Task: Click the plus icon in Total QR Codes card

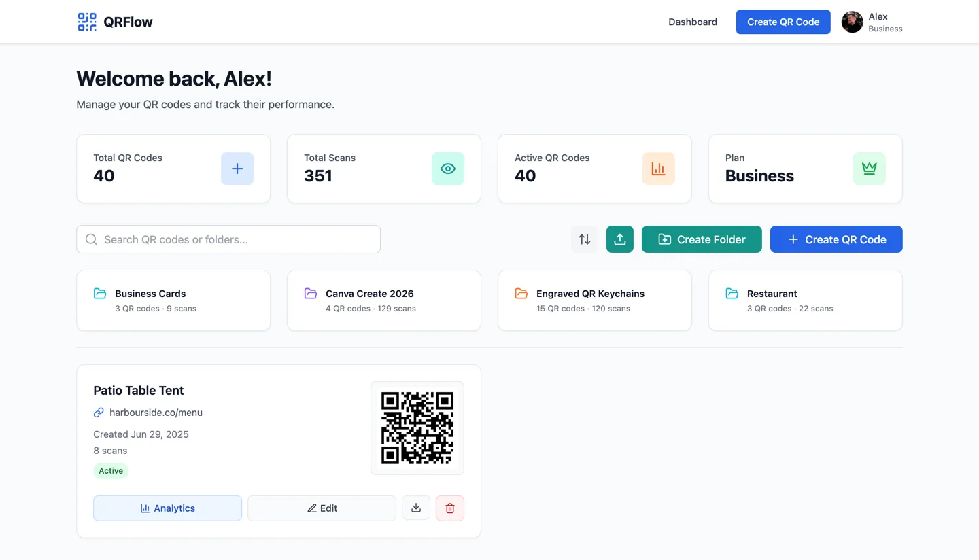Action: 237,169
